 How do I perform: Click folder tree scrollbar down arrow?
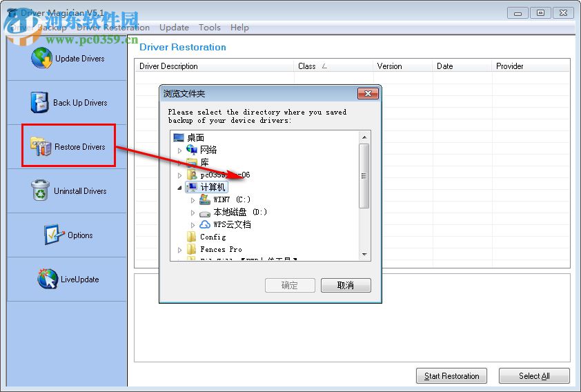click(x=364, y=254)
